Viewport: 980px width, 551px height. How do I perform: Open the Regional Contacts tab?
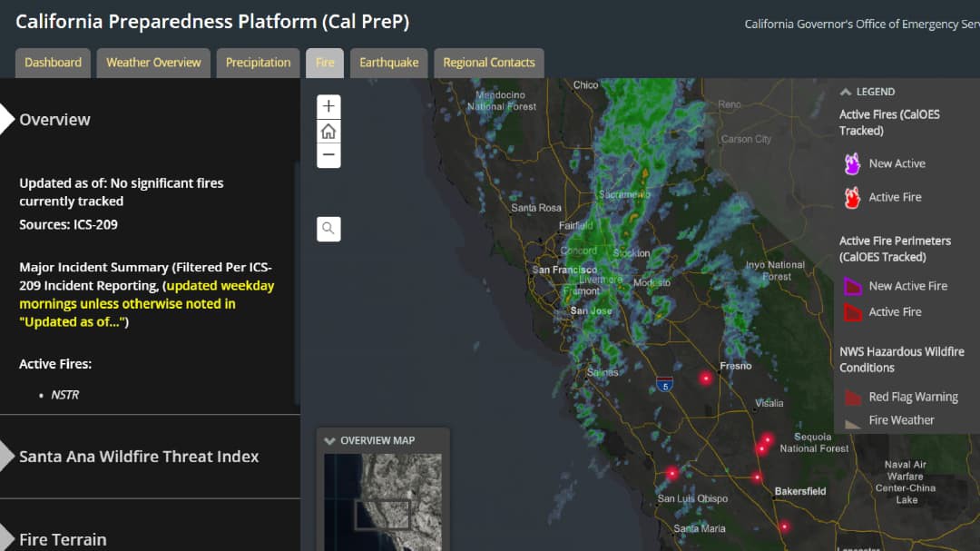[489, 63]
